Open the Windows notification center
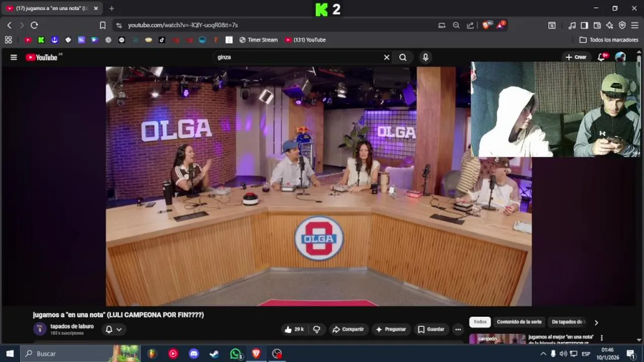The height and width of the screenshot is (362, 644). click(x=631, y=353)
